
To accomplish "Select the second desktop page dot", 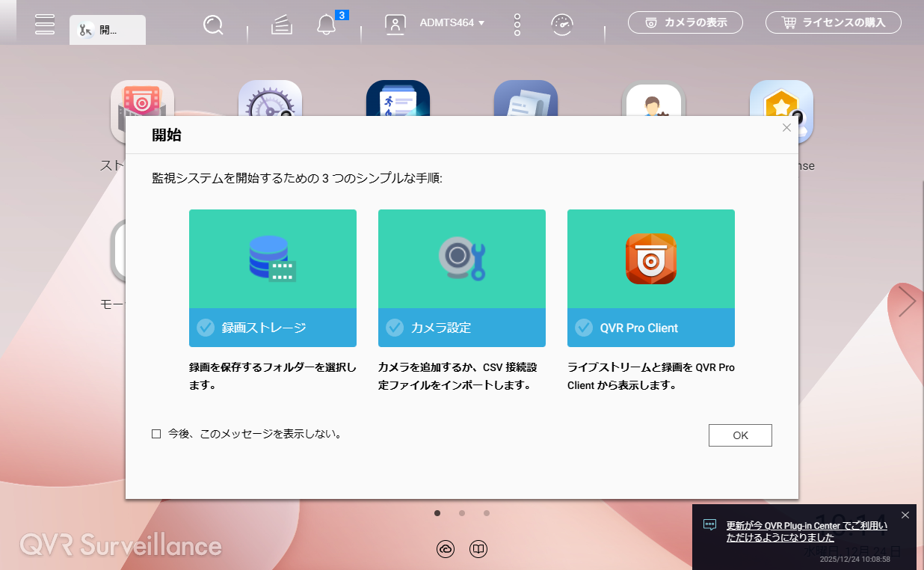I will click(x=462, y=513).
